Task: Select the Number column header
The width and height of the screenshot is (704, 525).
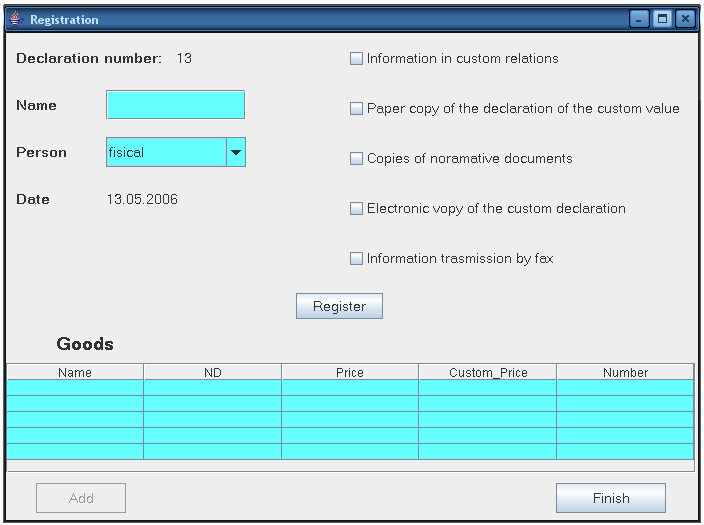Action: tap(625, 372)
